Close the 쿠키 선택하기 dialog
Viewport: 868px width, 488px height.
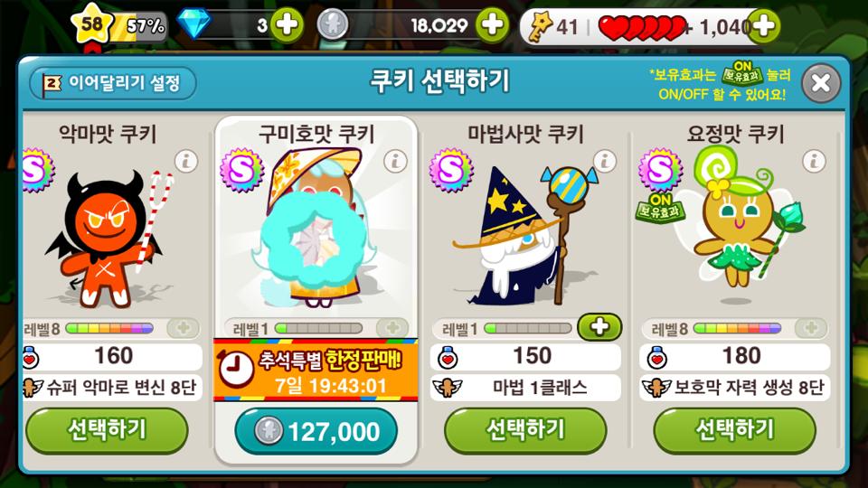pos(821,83)
